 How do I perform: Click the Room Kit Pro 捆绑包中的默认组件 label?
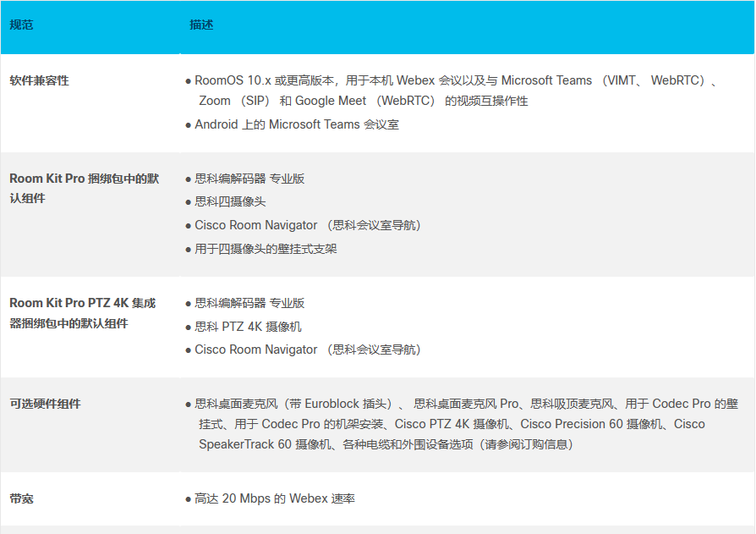click(x=85, y=188)
